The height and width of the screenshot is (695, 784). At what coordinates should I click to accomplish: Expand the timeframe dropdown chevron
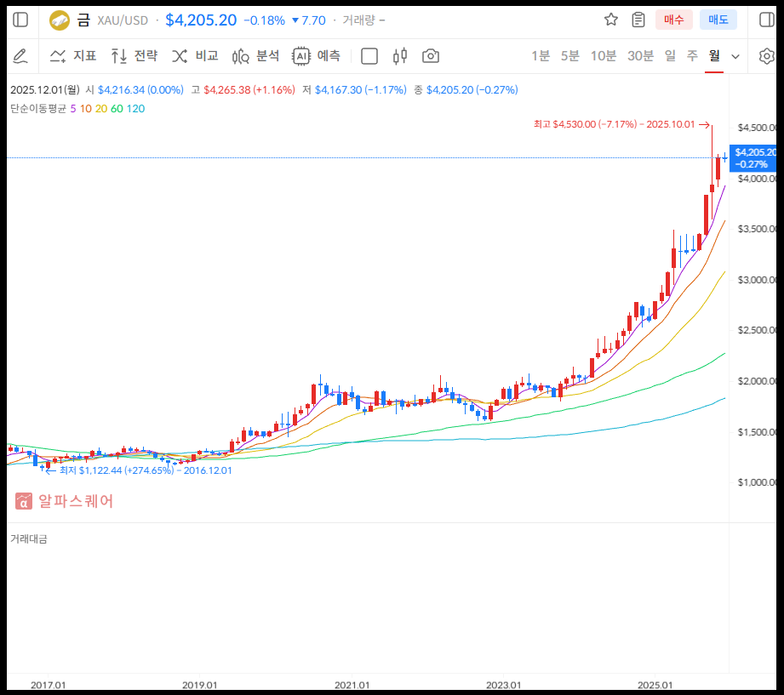point(735,56)
